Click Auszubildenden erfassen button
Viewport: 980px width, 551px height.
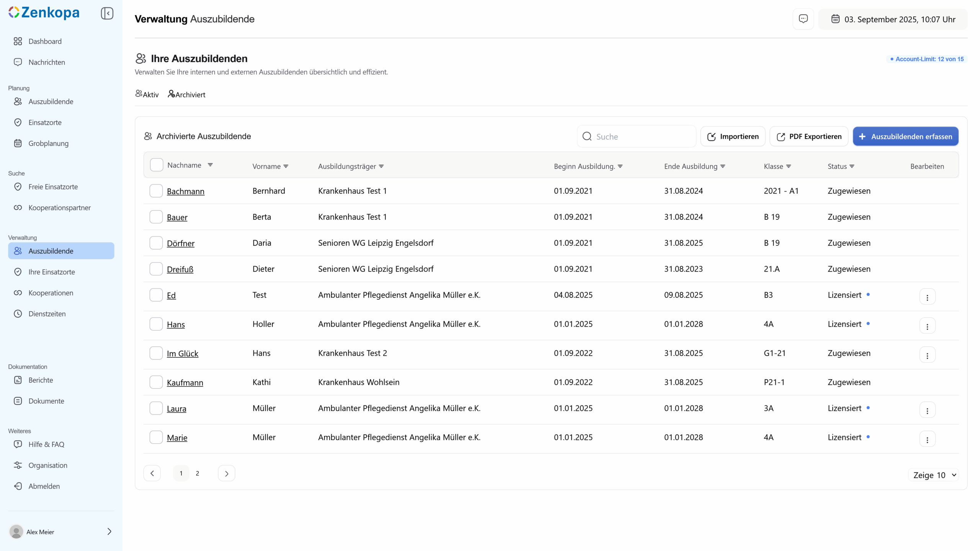(x=905, y=137)
